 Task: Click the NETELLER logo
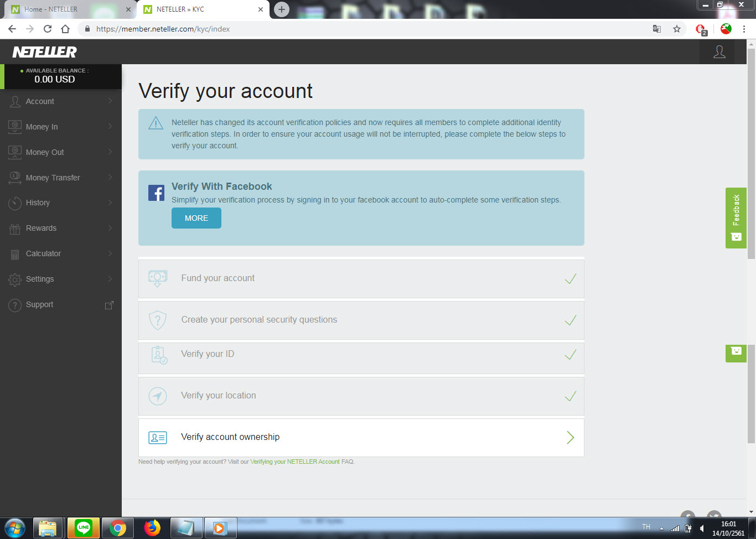44,51
